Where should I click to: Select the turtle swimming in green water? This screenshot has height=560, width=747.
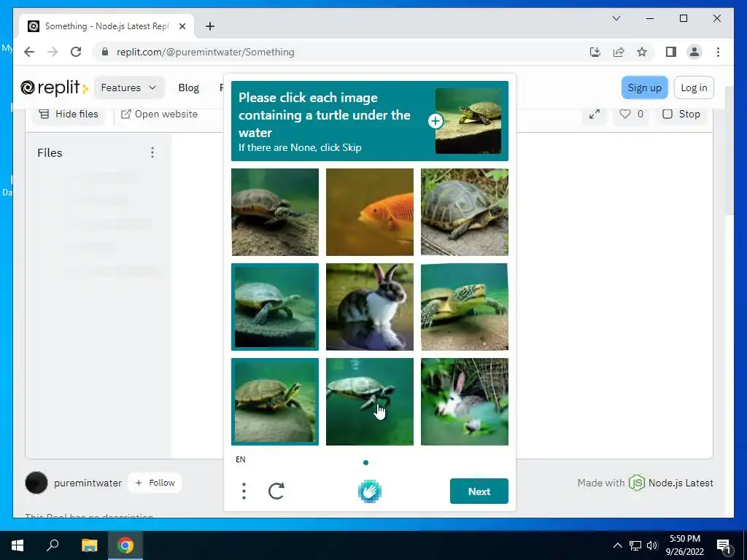click(370, 402)
